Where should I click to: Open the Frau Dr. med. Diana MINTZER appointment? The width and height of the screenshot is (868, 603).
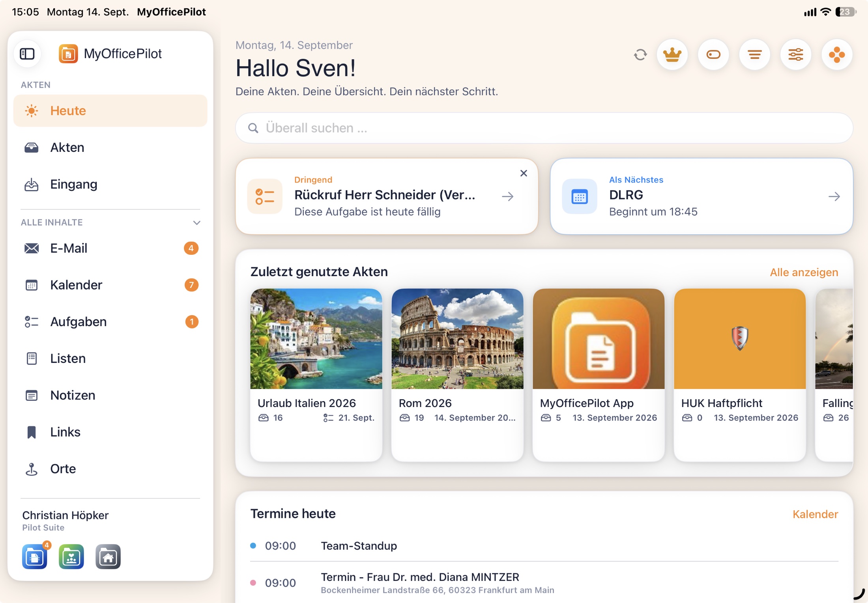[544, 583]
